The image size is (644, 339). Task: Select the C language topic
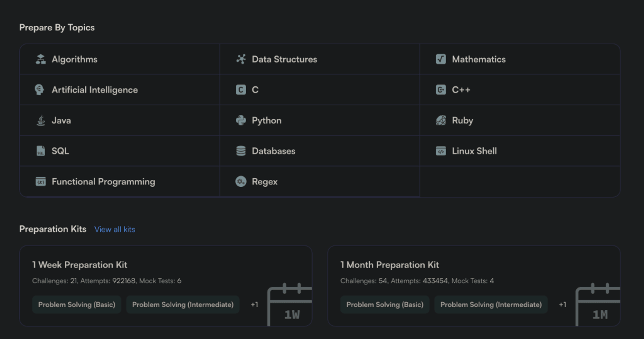coord(255,90)
